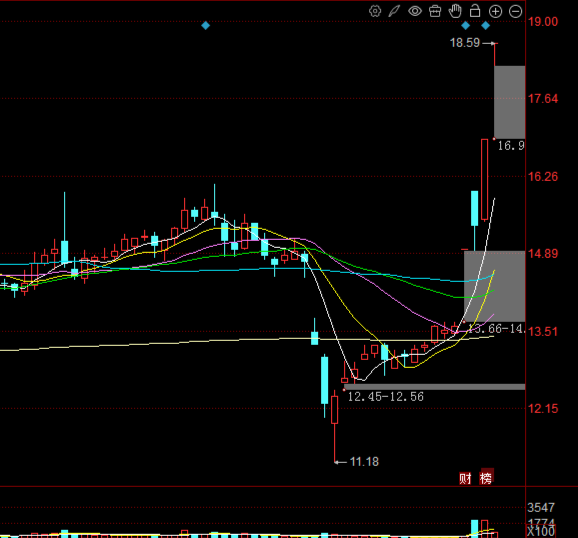This screenshot has height=538, width=578.
Task: Click the 19.00 price axis label
Action: pyautogui.click(x=543, y=22)
